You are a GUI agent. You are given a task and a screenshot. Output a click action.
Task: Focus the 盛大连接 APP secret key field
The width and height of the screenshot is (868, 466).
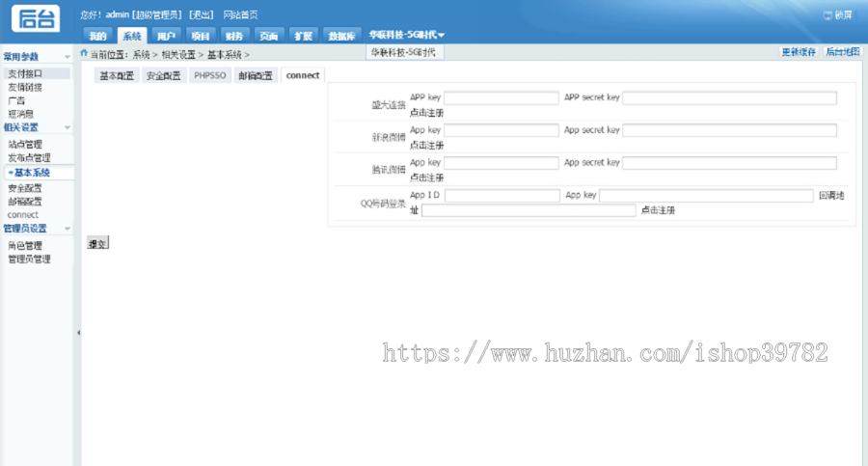click(730, 98)
